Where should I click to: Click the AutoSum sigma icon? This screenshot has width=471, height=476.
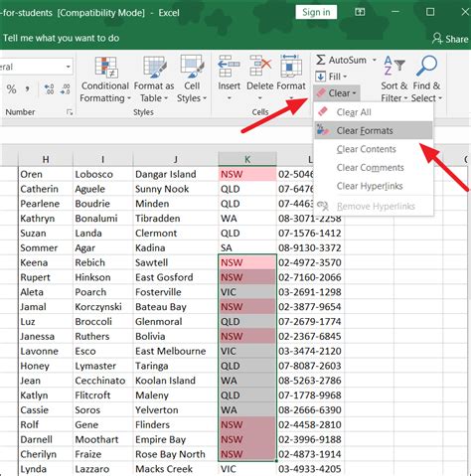(x=320, y=60)
